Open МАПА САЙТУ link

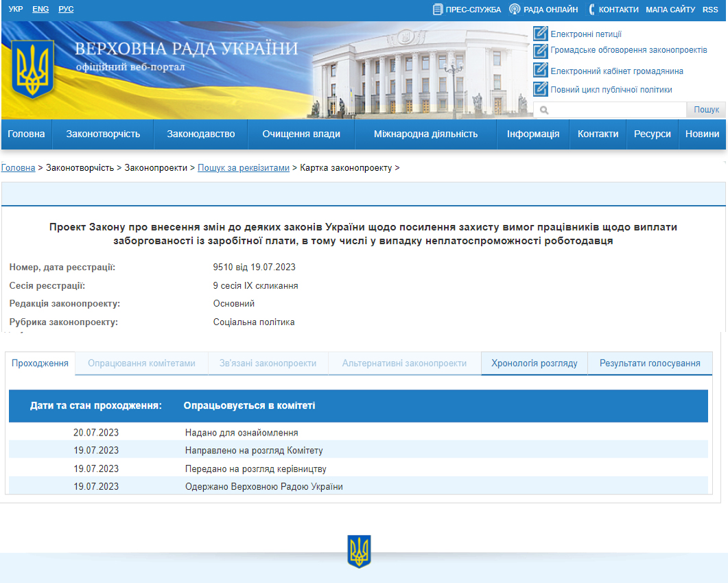670,10
